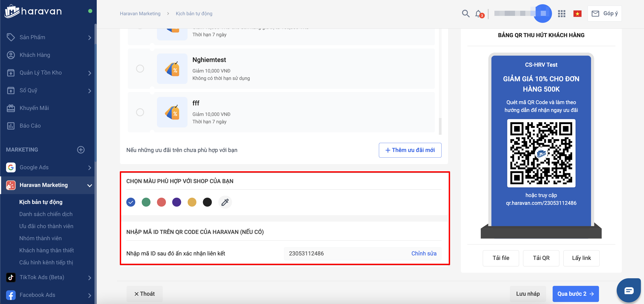644x304 pixels.
Task: Open Kịch bản tự động menu item
Action: [41, 202]
